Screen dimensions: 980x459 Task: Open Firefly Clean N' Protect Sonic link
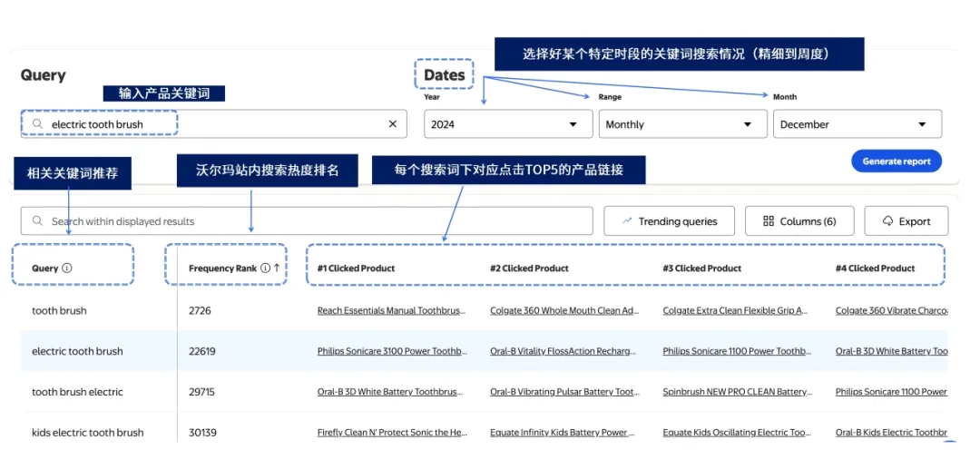[393, 432]
